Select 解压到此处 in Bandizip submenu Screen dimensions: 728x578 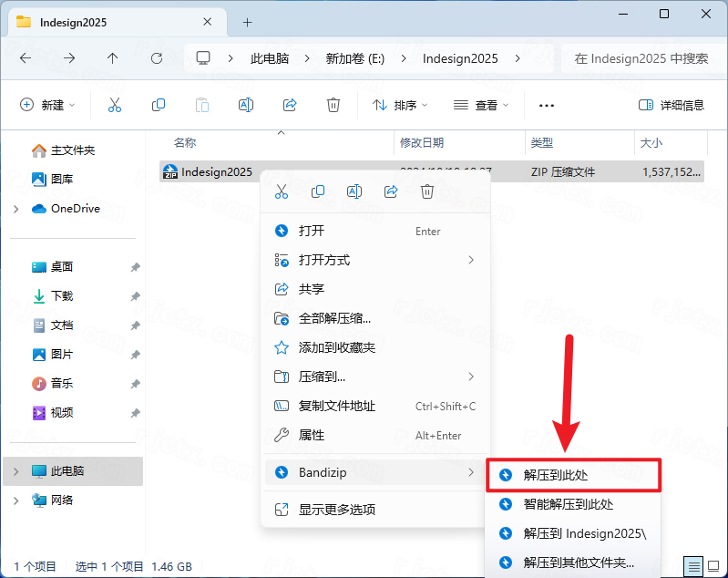[x=573, y=475]
